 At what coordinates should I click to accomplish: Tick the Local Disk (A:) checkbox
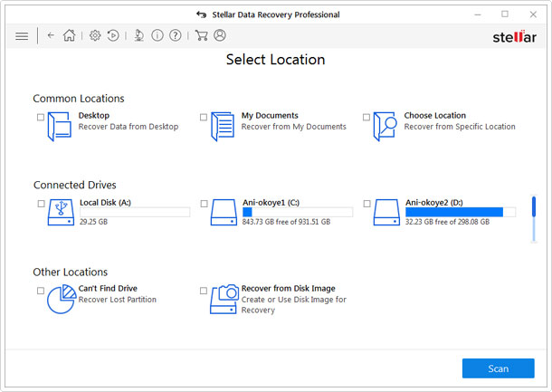pyautogui.click(x=42, y=204)
